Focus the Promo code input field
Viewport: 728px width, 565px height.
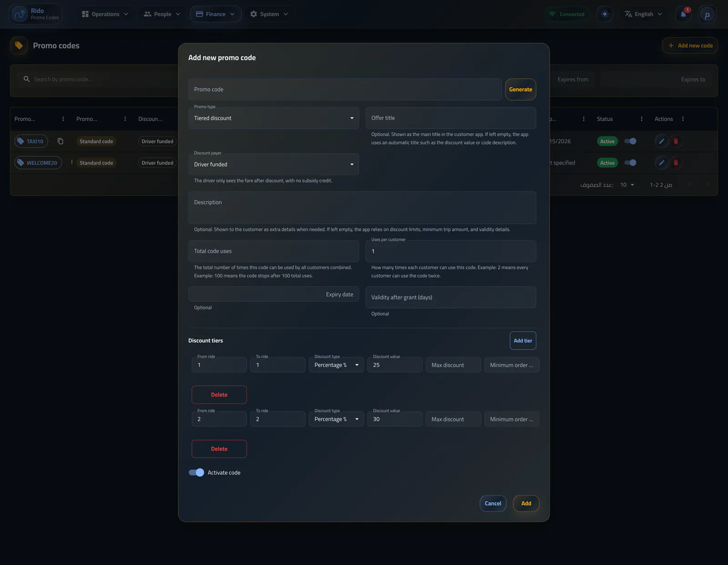[345, 90]
